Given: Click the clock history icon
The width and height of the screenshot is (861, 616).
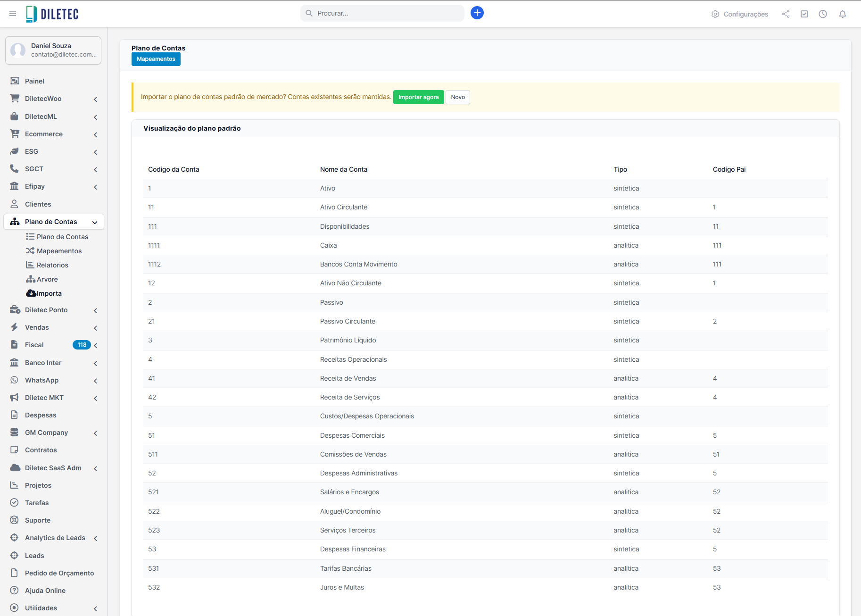Looking at the screenshot, I should click(x=822, y=14).
